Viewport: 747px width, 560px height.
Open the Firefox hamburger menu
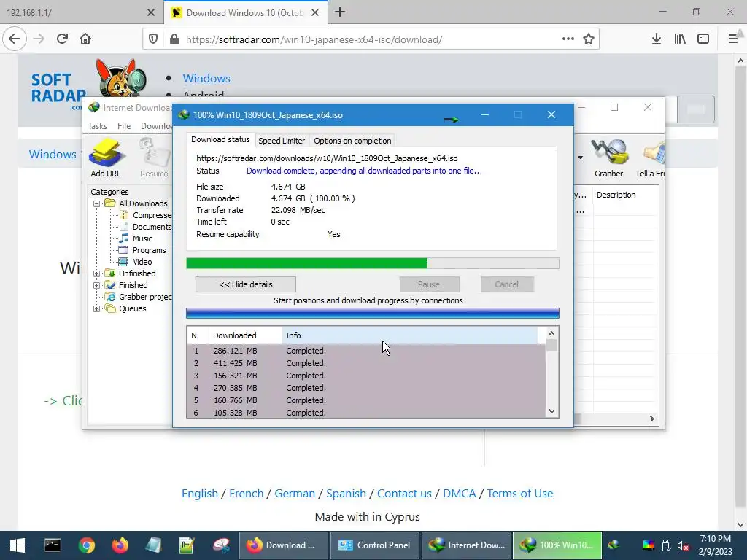(x=733, y=39)
